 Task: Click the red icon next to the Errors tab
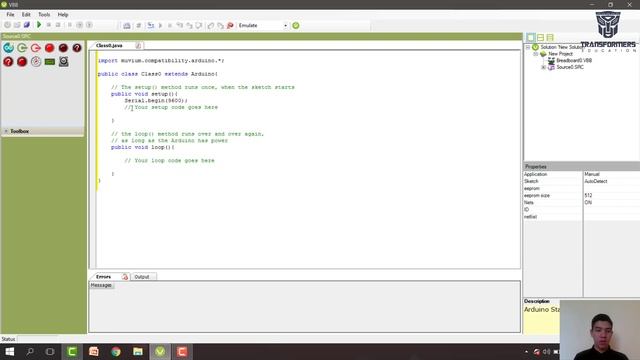coord(125,277)
